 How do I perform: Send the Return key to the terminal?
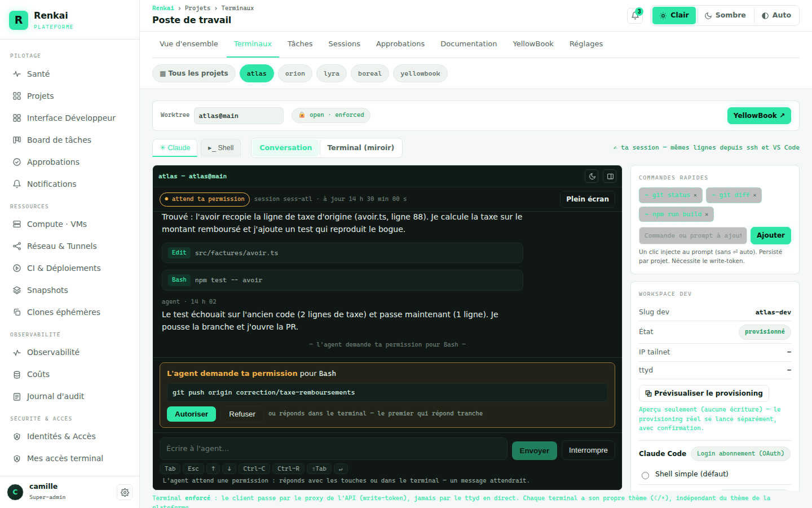[x=341, y=468]
